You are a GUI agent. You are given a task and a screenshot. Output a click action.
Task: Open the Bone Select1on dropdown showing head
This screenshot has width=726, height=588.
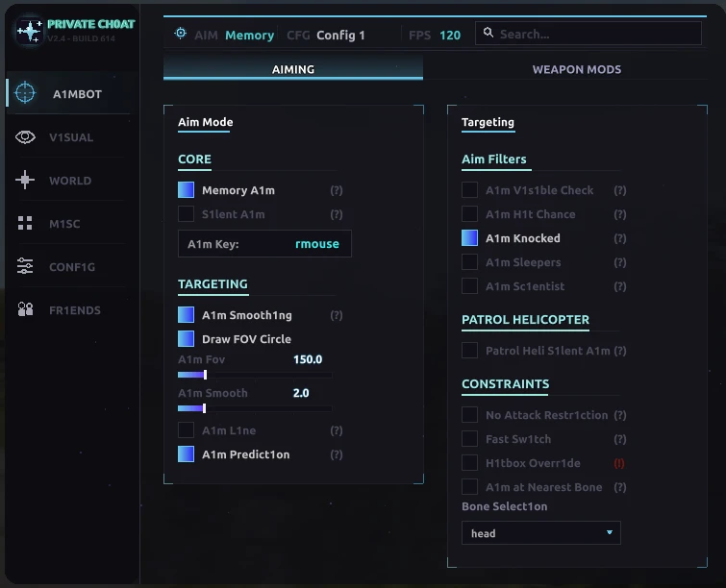[540, 533]
